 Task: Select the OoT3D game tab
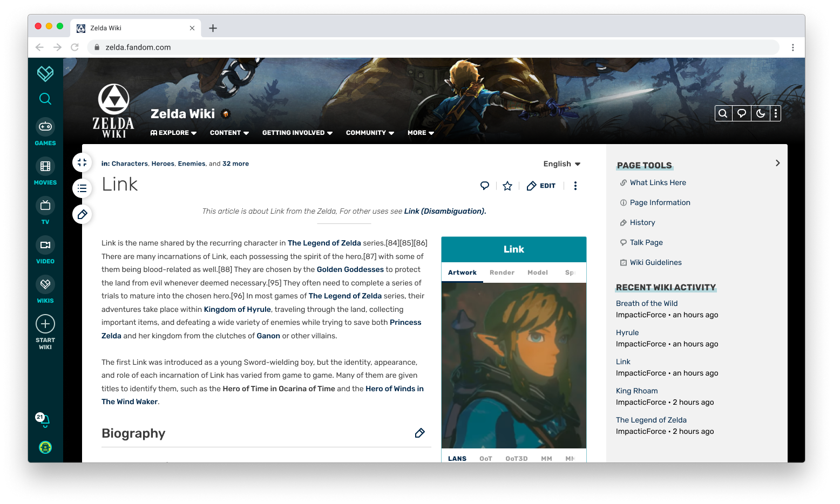(x=517, y=459)
